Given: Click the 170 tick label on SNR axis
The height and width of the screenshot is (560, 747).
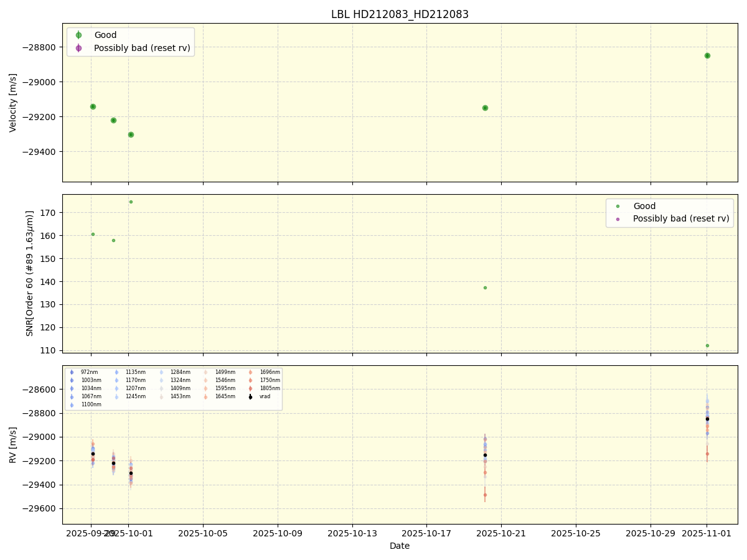Looking at the screenshot, I should [x=50, y=213].
